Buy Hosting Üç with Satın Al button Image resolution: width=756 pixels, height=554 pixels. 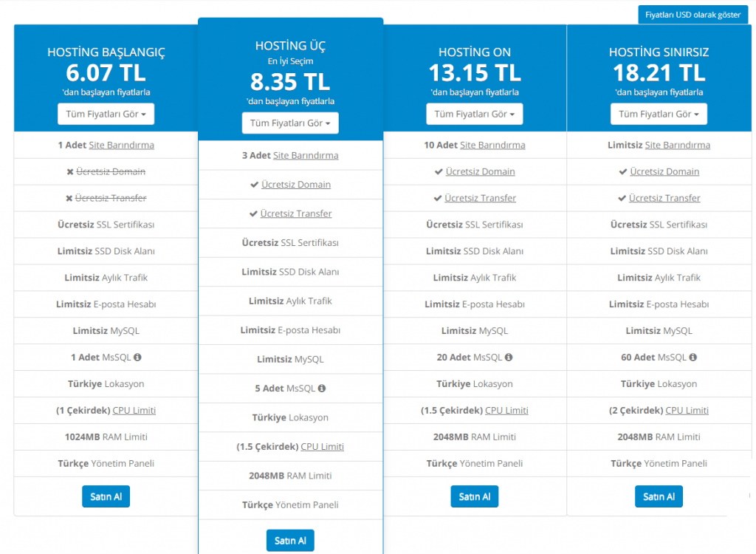290,541
